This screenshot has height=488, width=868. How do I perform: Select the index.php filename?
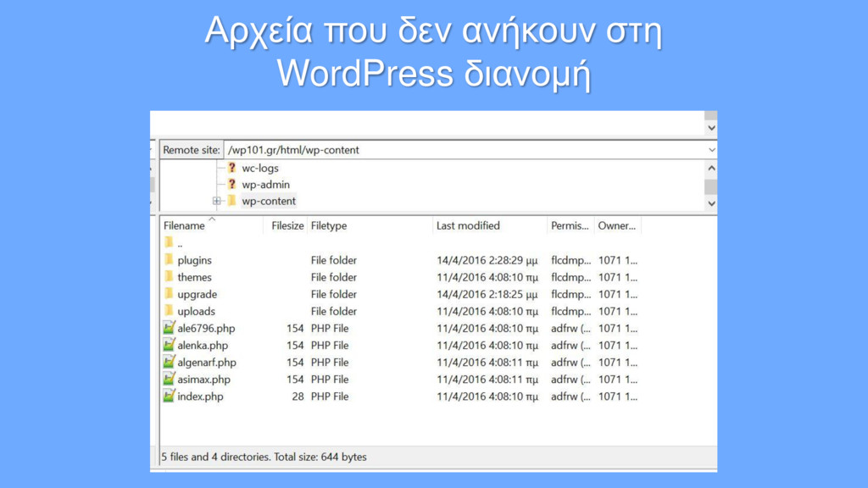(x=200, y=396)
